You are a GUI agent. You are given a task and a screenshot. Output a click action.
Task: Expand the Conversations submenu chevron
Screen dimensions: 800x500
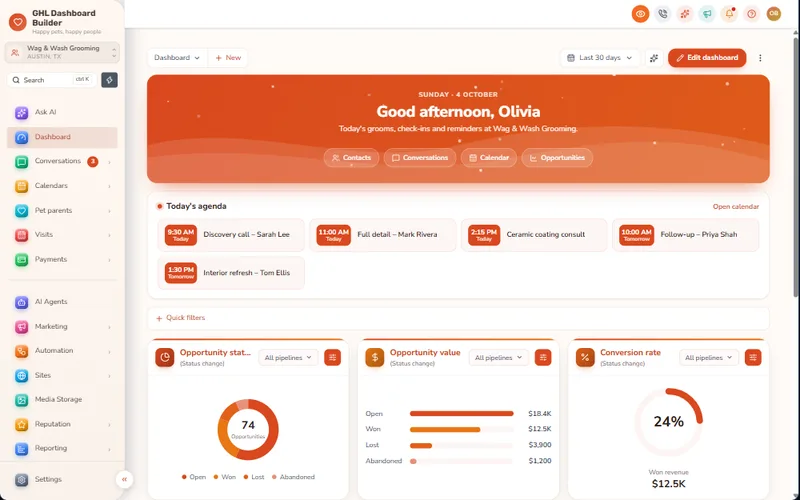tap(109, 162)
